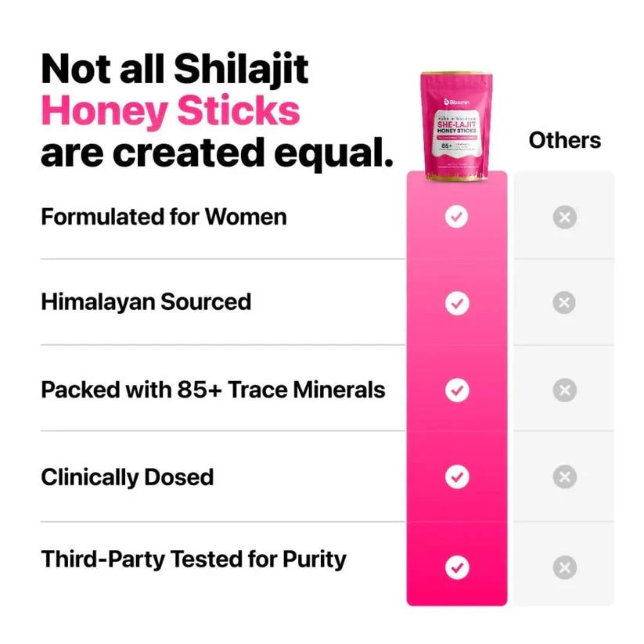644x644 pixels.
Task: Click the checkmark beside 85+ Trace Minerals
Action: click(456, 390)
